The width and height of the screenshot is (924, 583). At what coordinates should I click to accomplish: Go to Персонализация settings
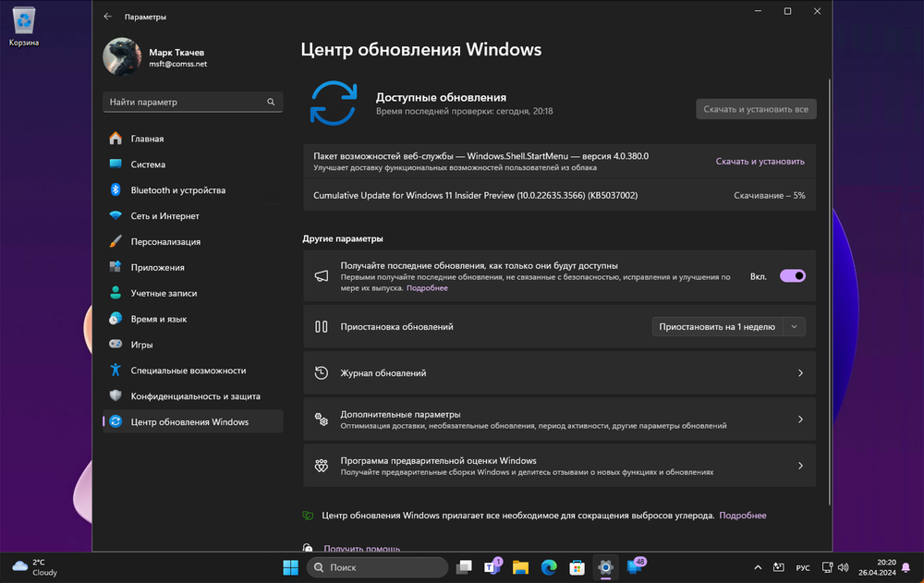(193, 242)
